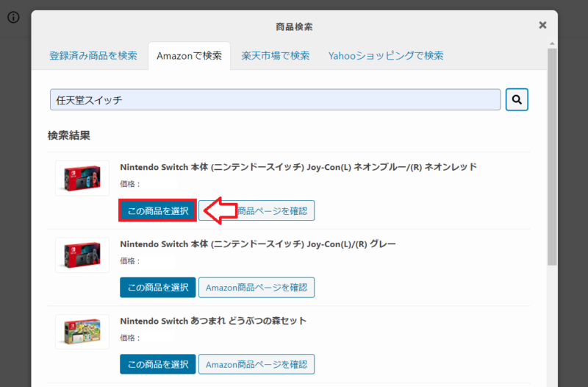Click the ネオンブルー/(R) ネオンレッド product title
588x387 pixels.
pyautogui.click(x=298, y=167)
